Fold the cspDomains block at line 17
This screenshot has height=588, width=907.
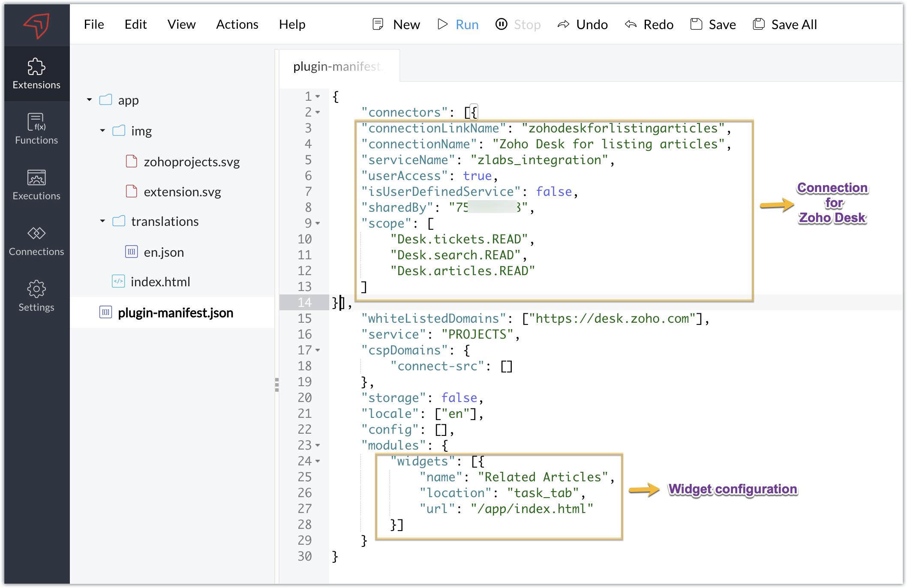pyautogui.click(x=318, y=350)
